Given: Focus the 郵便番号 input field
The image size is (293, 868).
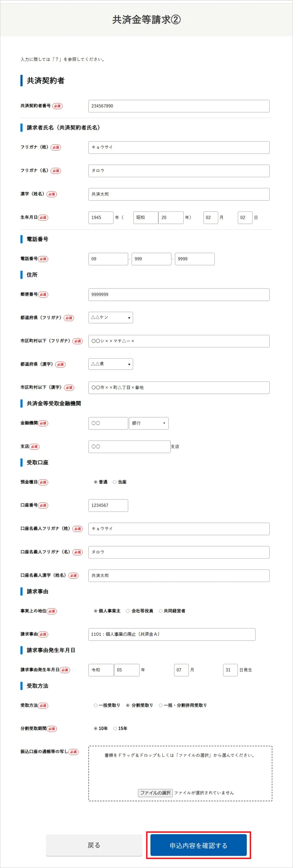Looking at the screenshot, I should coord(179,295).
